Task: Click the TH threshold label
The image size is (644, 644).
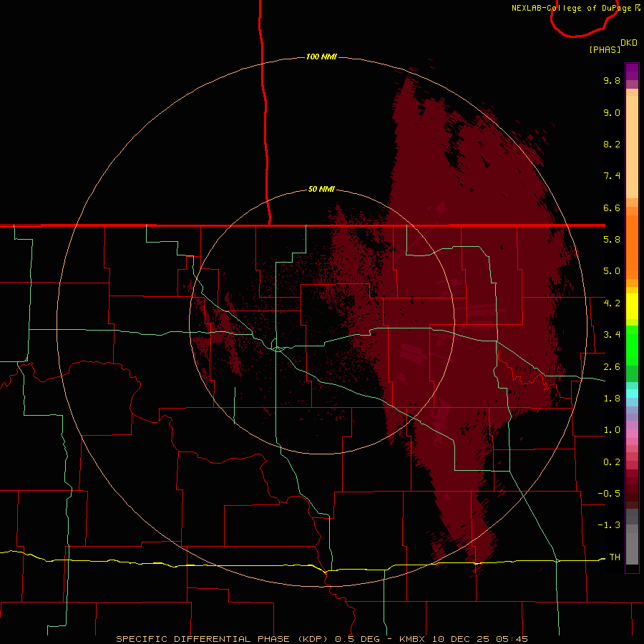Action: pos(615,557)
